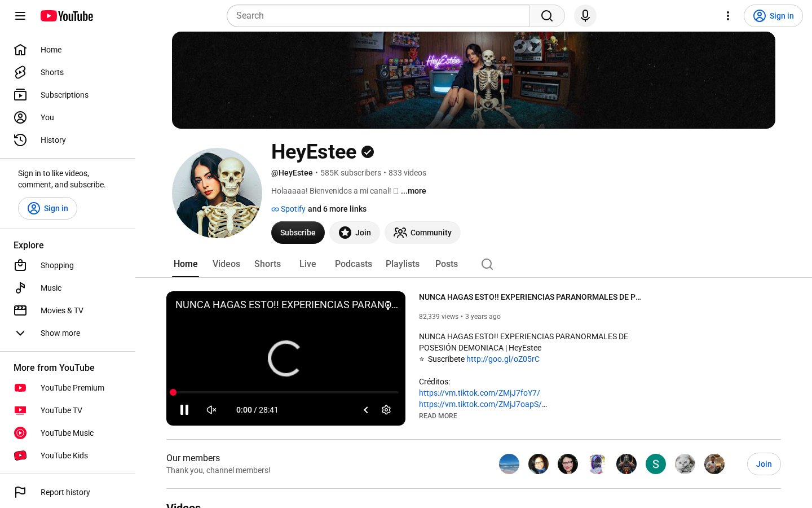Click the search magnifier button
This screenshot has width=812, height=508.
tap(547, 16)
